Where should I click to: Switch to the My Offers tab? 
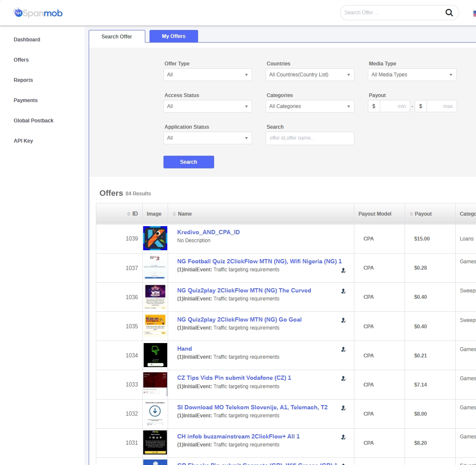coord(174,36)
